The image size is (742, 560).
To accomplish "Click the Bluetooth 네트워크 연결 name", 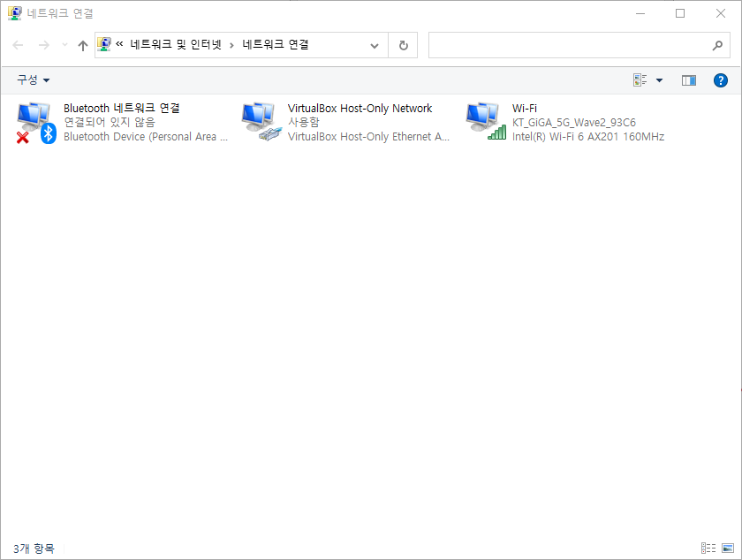I will pyautogui.click(x=122, y=108).
